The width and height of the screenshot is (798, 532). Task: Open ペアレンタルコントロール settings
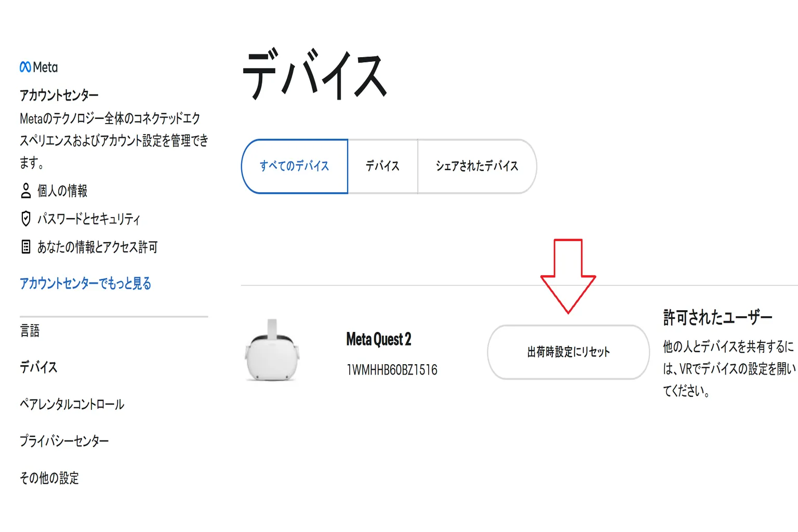point(72,404)
